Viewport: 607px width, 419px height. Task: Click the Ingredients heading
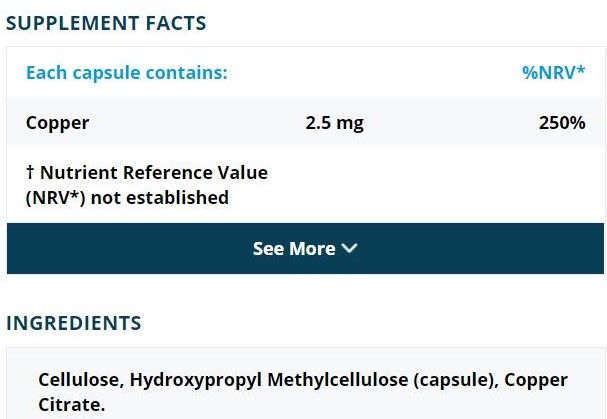click(74, 323)
